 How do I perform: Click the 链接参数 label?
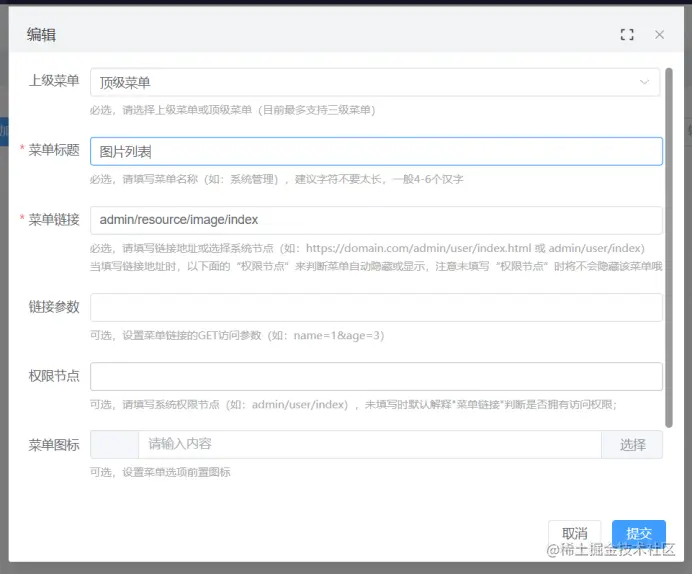coord(54,306)
